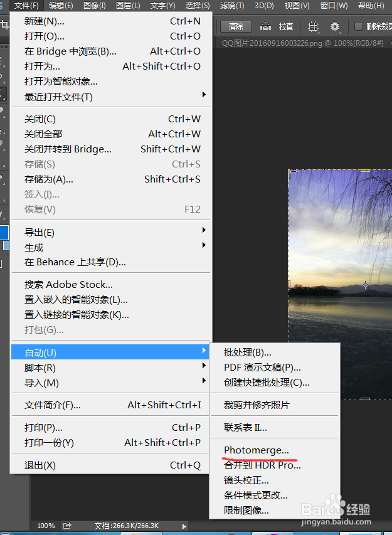Select 创建快捷批处理(C)...

[x=275, y=383]
